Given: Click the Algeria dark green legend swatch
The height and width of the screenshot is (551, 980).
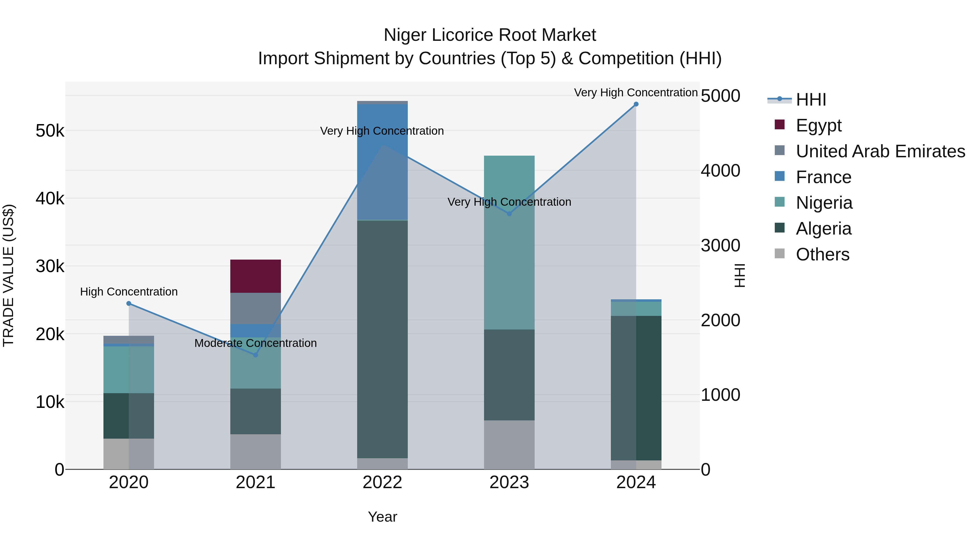Looking at the screenshot, I should tap(780, 228).
